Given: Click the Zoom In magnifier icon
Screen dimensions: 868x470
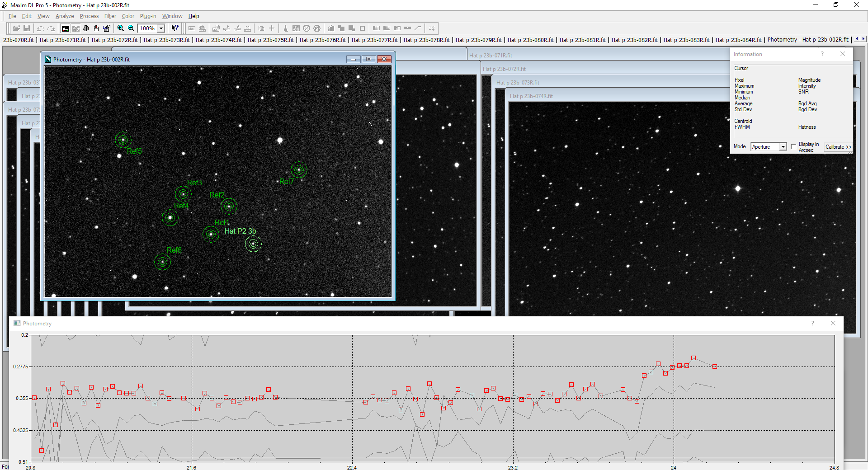Looking at the screenshot, I should coord(121,28).
